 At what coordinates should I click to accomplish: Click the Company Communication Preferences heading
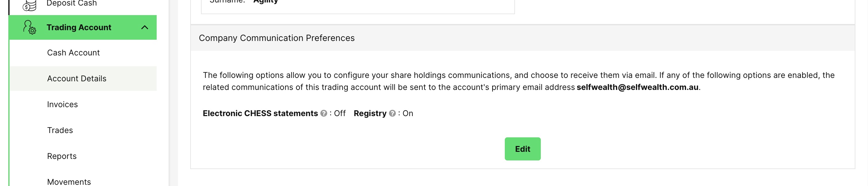pyautogui.click(x=277, y=38)
